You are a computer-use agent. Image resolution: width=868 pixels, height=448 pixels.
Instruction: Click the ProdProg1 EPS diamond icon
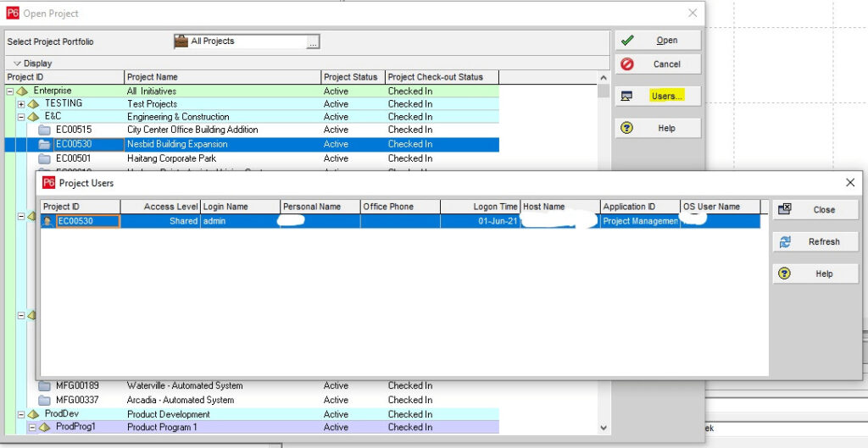[44, 428]
